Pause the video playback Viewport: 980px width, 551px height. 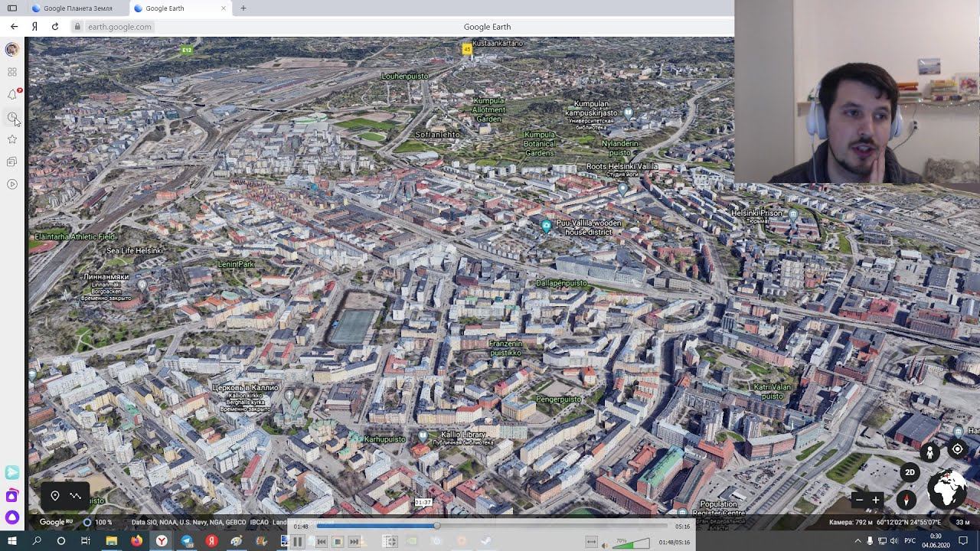coord(298,542)
